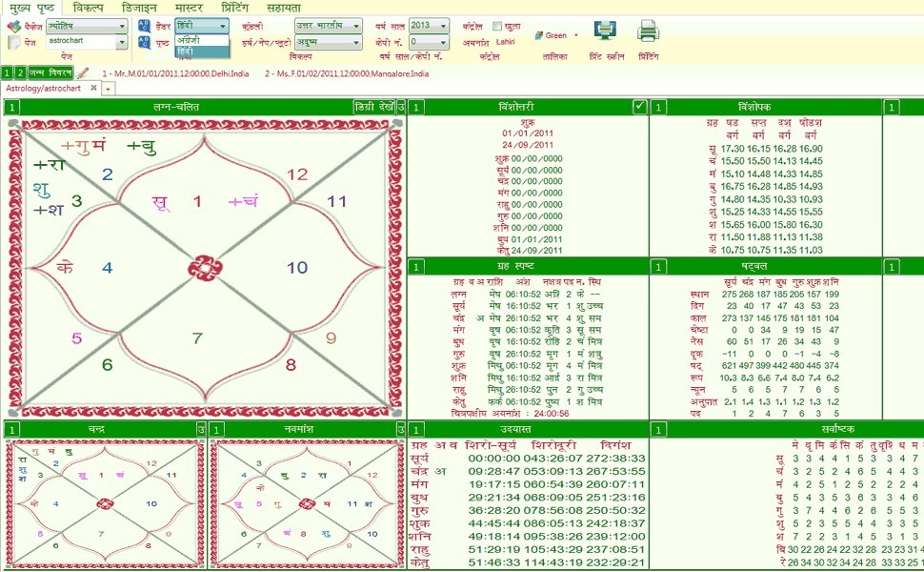Click the पृष्ठ language ABC icon
The width and height of the screenshot is (924, 572).
[x=145, y=42]
